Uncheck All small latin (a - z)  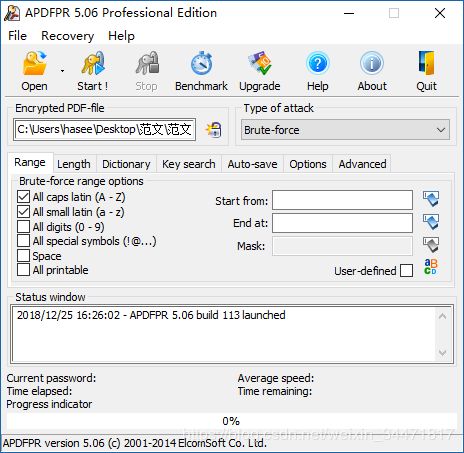tap(23, 212)
